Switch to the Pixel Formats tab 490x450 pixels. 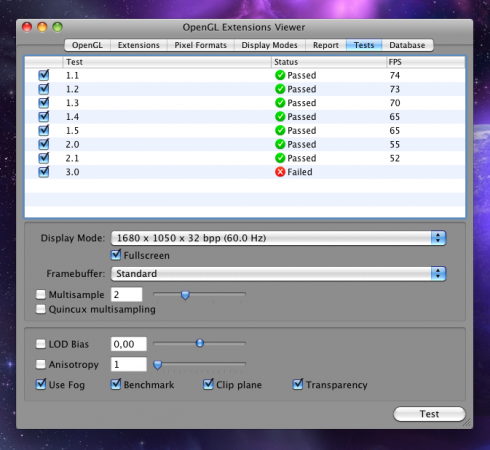point(201,45)
